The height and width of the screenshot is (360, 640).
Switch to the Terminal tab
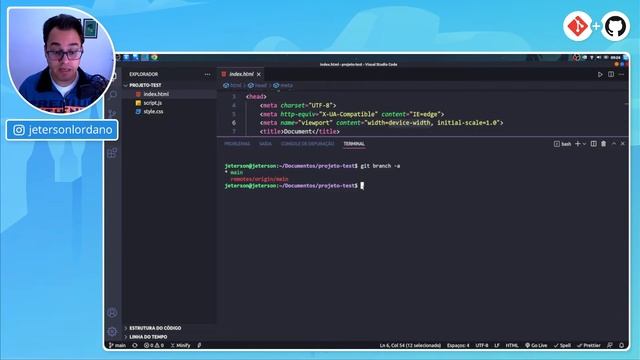click(x=354, y=144)
